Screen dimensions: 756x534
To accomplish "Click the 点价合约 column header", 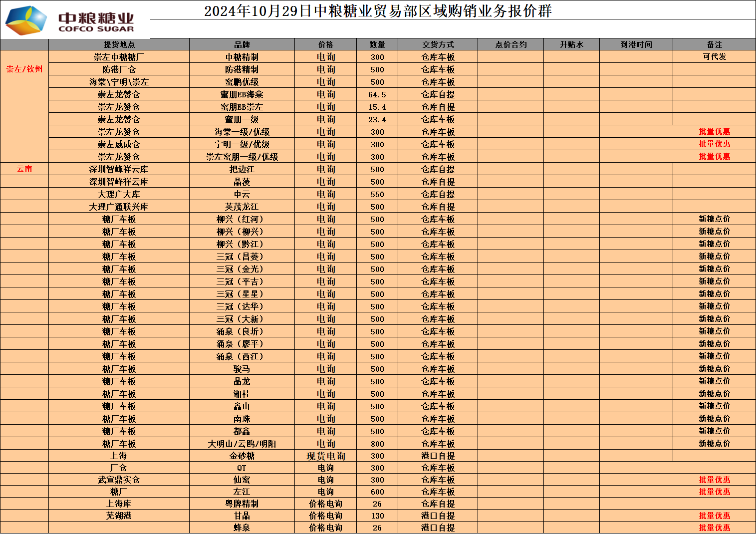I will pos(510,44).
